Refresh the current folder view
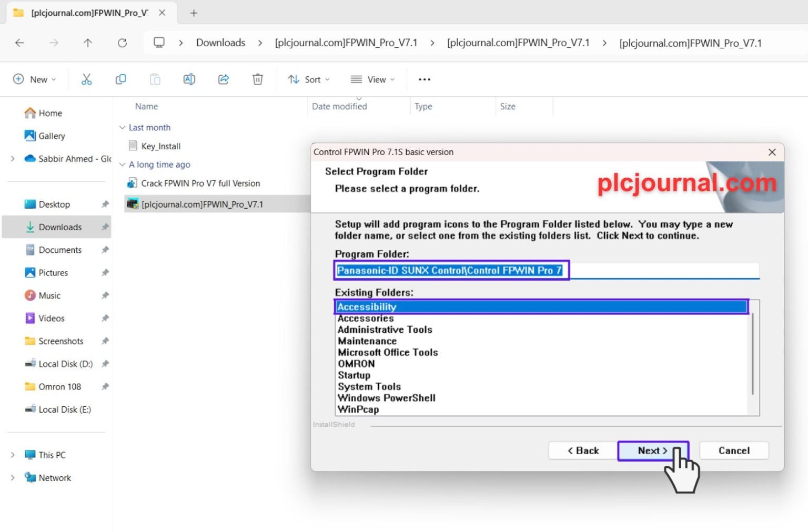Screen dimensions: 808x532 click(122, 43)
